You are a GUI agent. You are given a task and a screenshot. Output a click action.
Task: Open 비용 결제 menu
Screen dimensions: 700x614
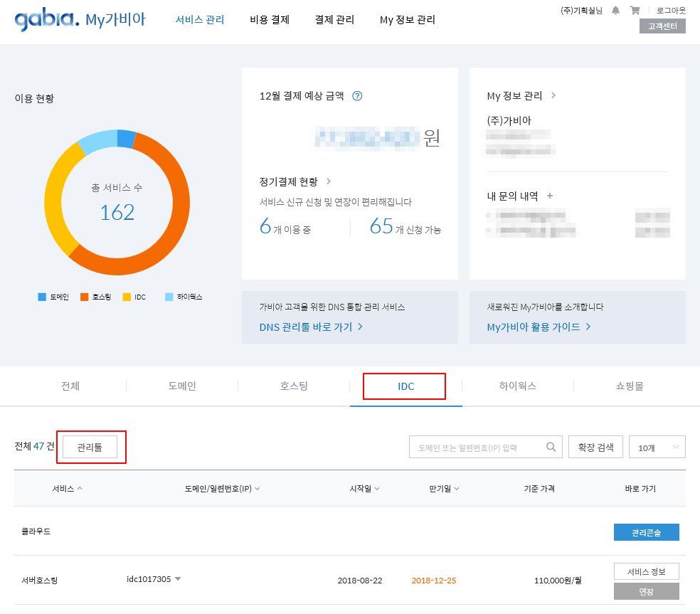tap(270, 20)
